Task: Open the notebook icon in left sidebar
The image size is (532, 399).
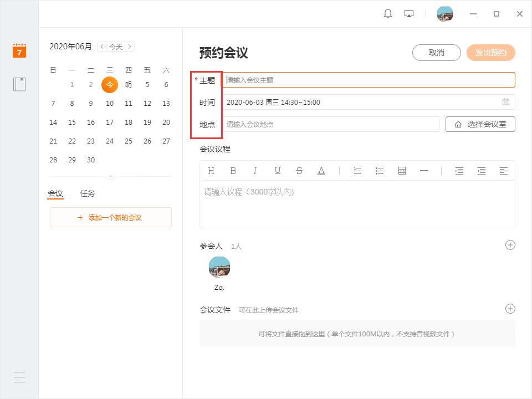Action: pyautogui.click(x=19, y=84)
